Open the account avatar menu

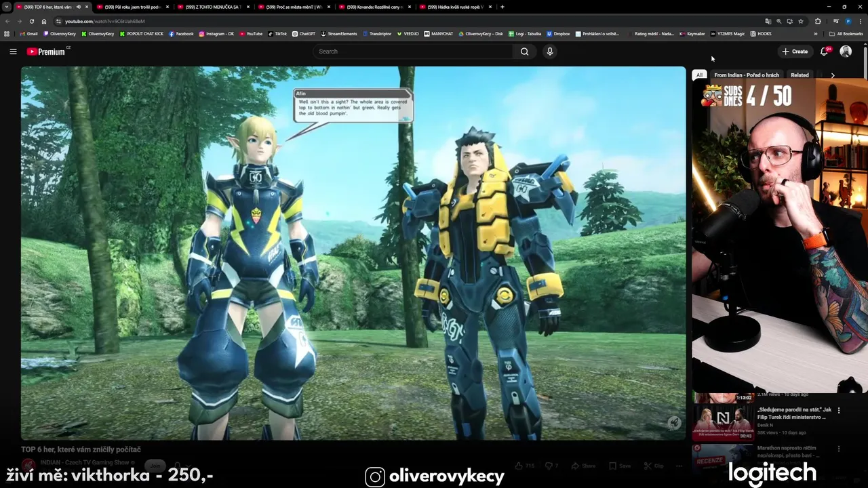pos(846,52)
